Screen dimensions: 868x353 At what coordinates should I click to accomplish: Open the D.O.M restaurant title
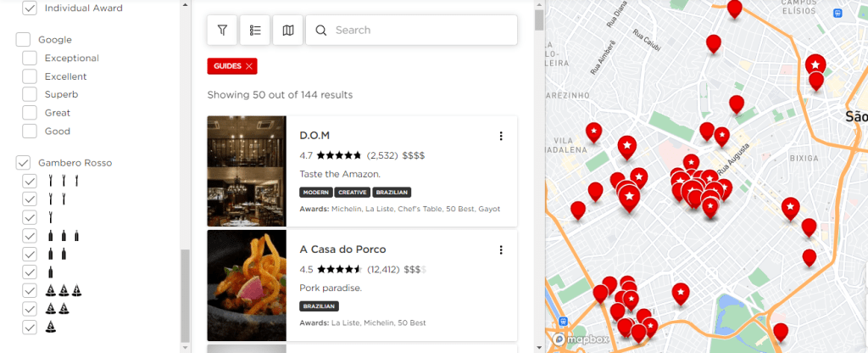314,136
